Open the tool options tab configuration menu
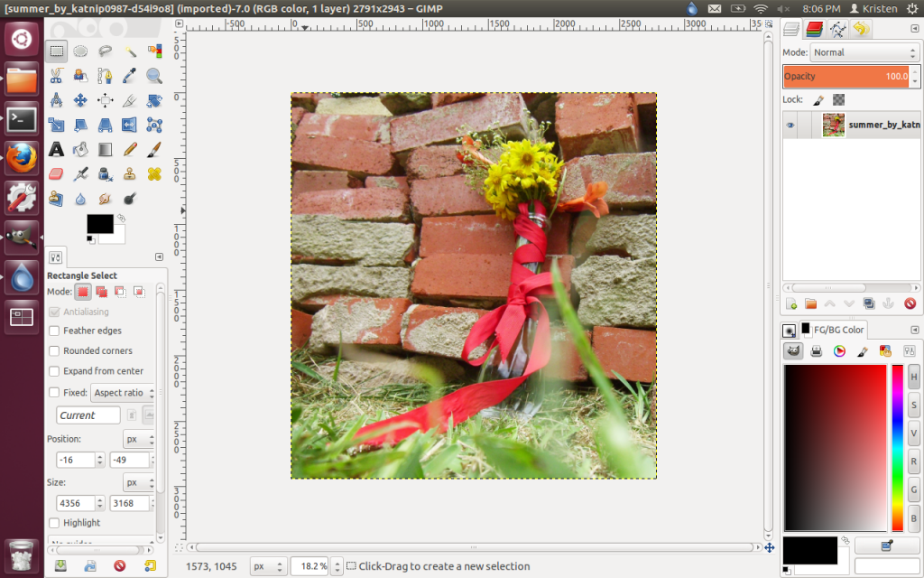Viewport: 924px width, 578px height. click(x=159, y=257)
